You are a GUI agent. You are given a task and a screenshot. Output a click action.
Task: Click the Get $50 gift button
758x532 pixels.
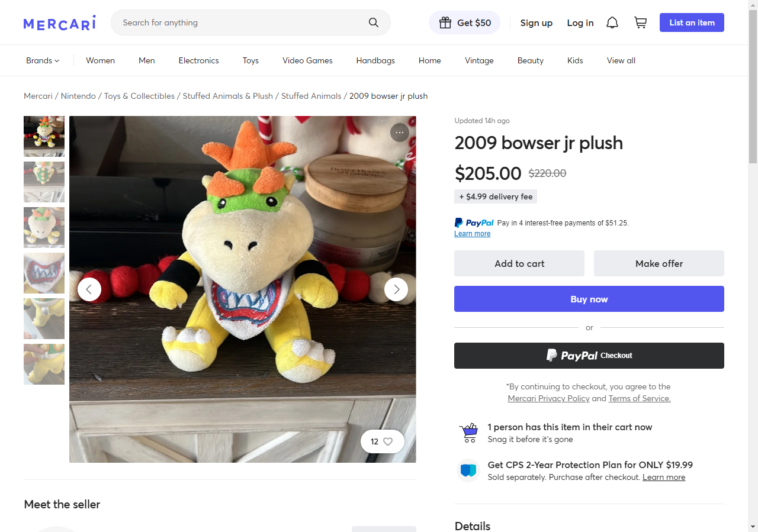coord(465,22)
